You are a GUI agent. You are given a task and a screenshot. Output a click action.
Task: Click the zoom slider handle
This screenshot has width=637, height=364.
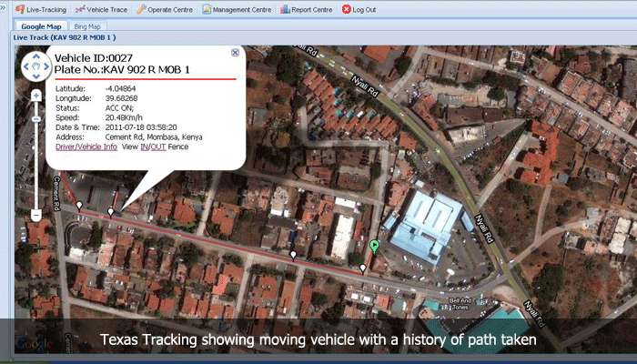coord(36,119)
